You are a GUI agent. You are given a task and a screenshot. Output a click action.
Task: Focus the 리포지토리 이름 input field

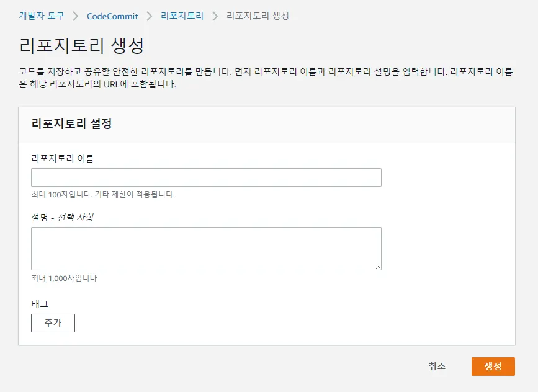click(206, 177)
